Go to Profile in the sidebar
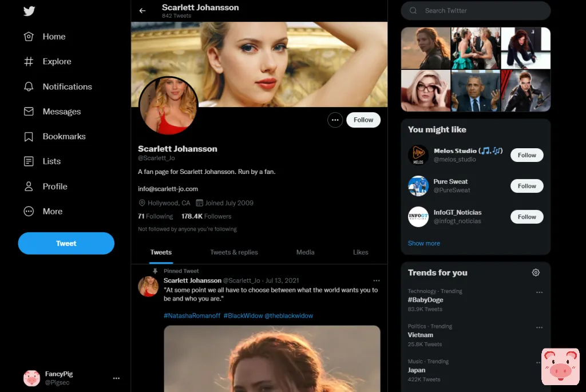The image size is (586, 392). pyautogui.click(x=46, y=187)
